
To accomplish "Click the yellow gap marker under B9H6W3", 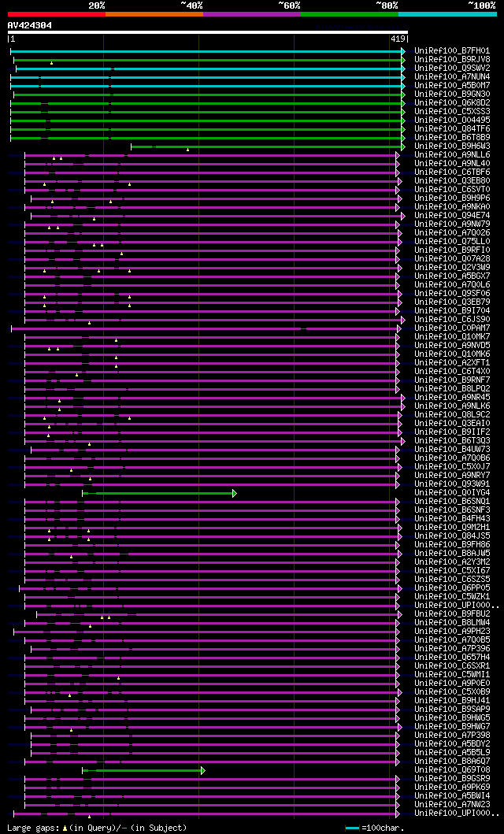I will click(x=187, y=150).
